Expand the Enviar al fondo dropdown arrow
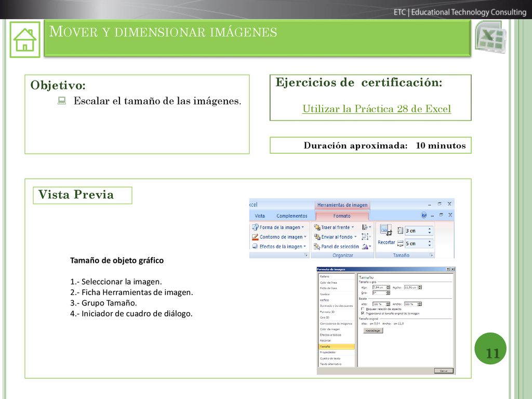The height and width of the screenshot is (399, 532). [355, 237]
